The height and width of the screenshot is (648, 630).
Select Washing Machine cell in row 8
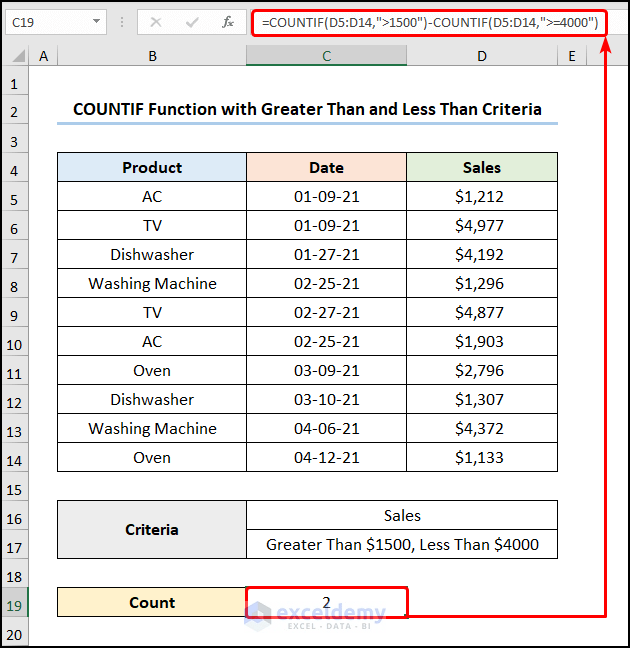152,284
